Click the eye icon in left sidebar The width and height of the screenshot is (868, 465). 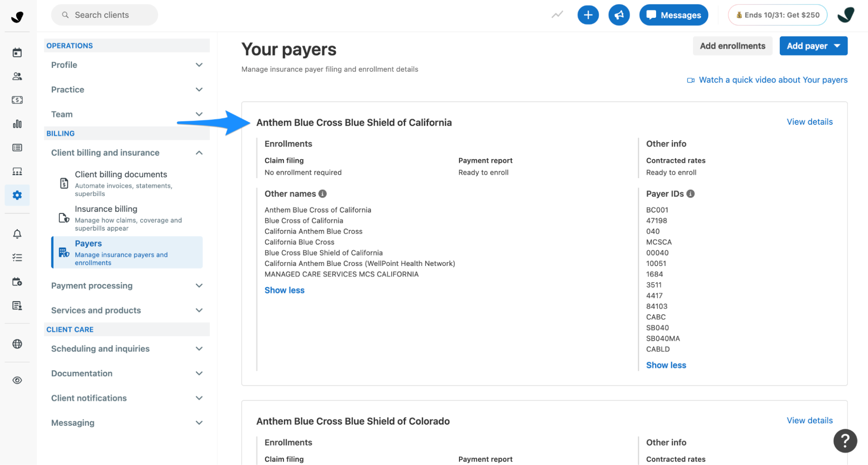[17, 380]
